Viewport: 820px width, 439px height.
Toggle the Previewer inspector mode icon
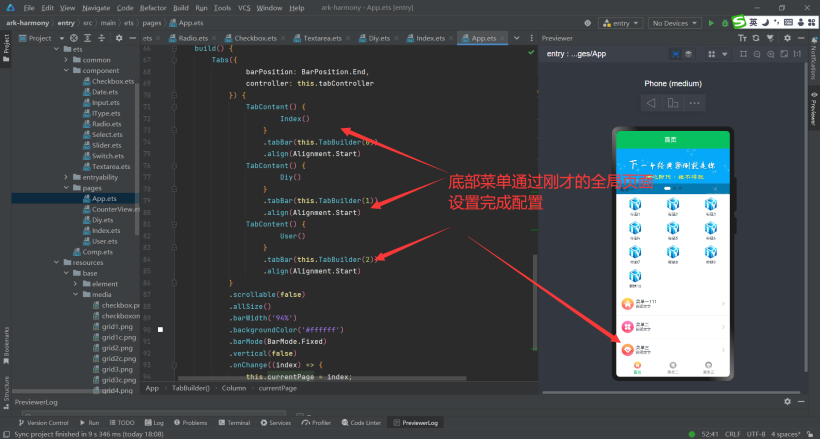tap(676, 54)
